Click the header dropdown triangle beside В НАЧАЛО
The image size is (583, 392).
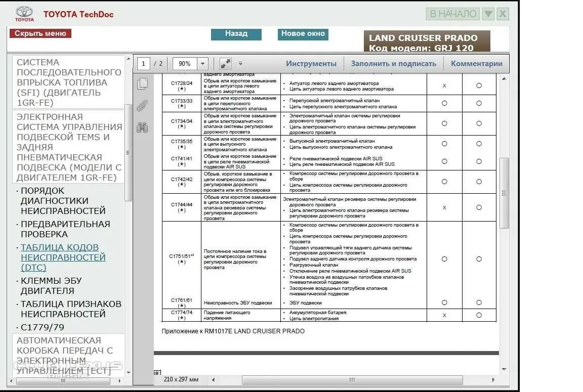click(x=488, y=14)
